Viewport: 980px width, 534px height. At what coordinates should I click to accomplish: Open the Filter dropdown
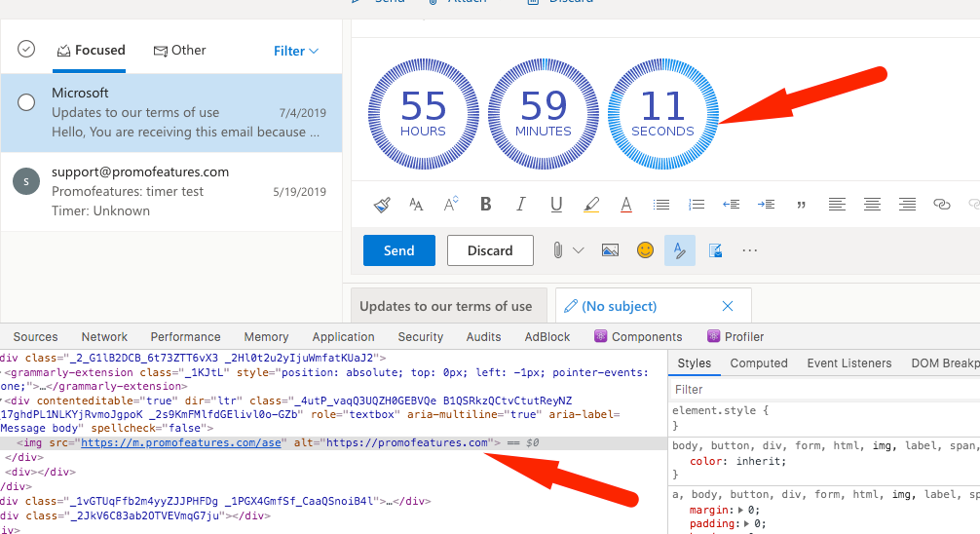click(x=296, y=52)
